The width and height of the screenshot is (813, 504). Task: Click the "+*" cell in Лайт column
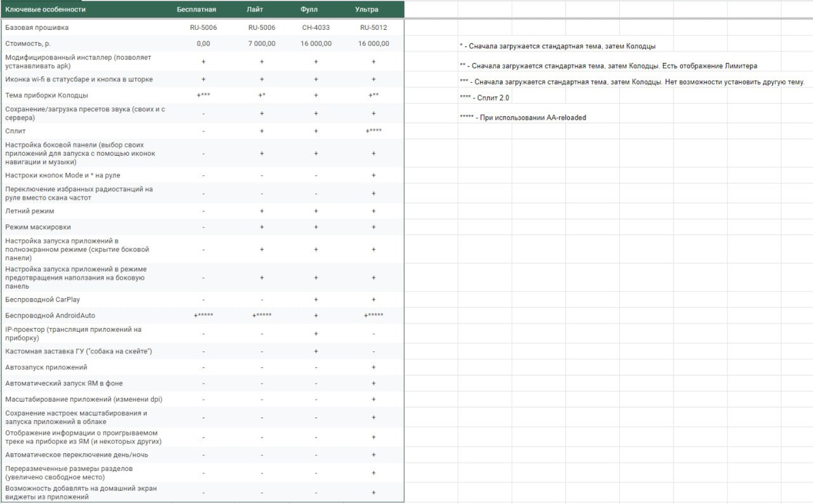coord(262,96)
